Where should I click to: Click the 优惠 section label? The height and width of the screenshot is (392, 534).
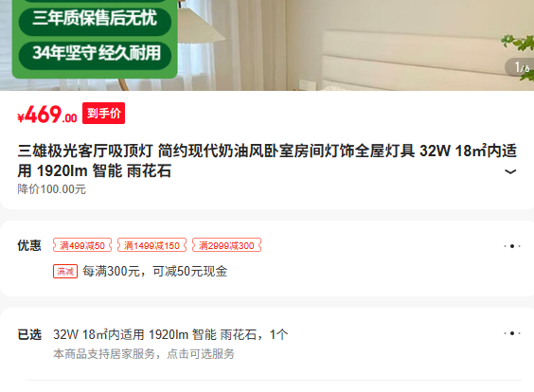coord(29,245)
